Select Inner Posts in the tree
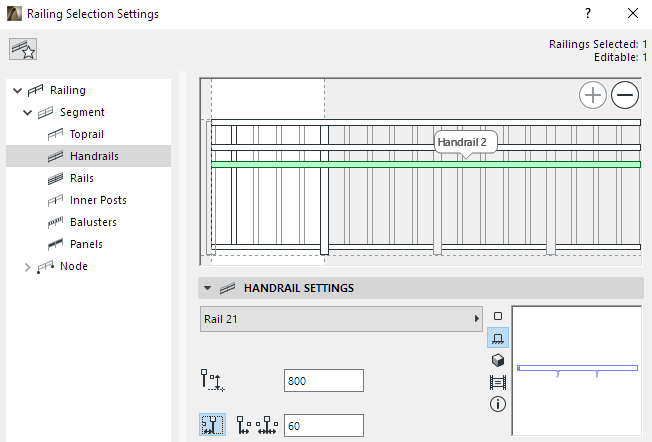652x442 pixels. point(98,200)
